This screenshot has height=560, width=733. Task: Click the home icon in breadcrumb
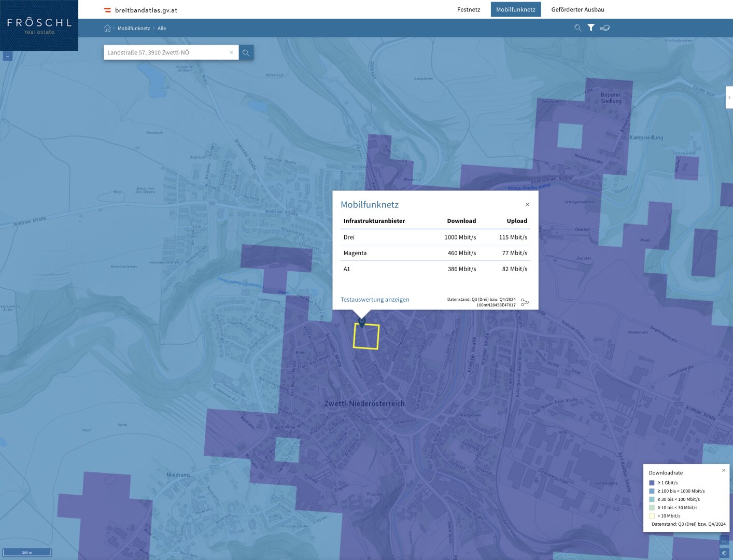coord(107,28)
